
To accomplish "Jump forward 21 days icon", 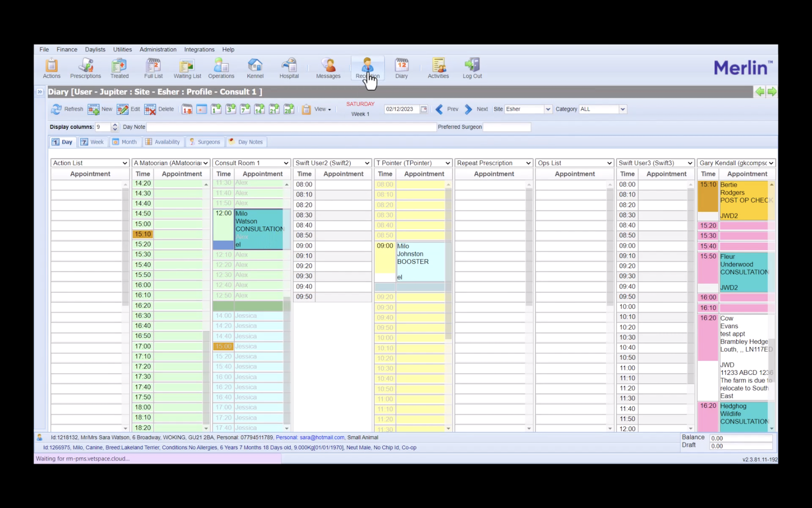I will pos(274,109).
